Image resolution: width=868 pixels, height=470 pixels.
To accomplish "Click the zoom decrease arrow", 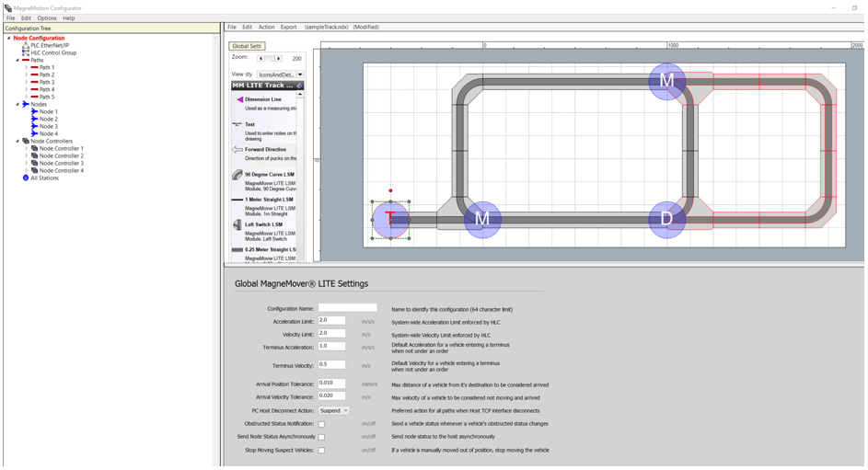I will click(260, 58).
